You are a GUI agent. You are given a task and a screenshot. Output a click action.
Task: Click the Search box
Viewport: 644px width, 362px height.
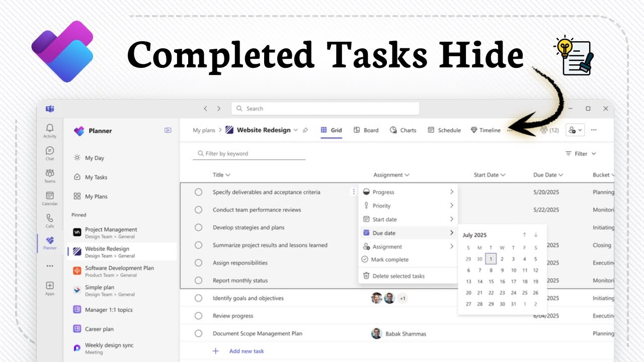click(x=325, y=109)
